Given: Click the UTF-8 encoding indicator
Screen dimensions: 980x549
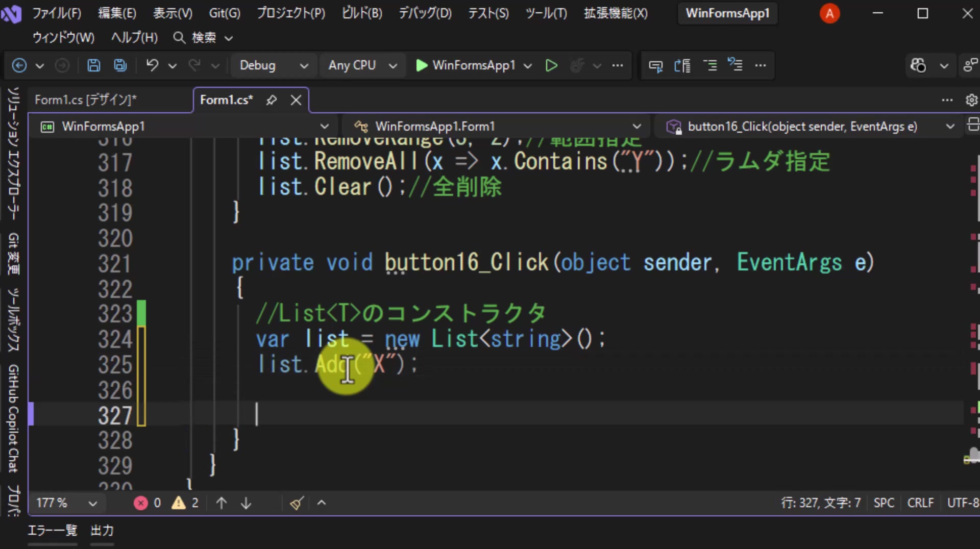Looking at the screenshot, I should pyautogui.click(x=963, y=503).
